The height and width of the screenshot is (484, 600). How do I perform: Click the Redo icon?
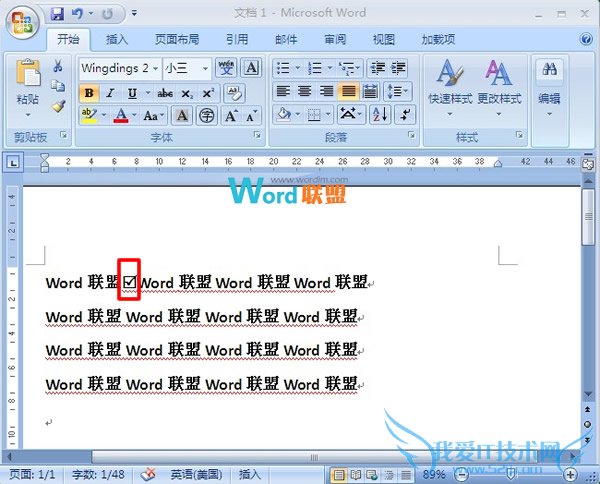108,15
